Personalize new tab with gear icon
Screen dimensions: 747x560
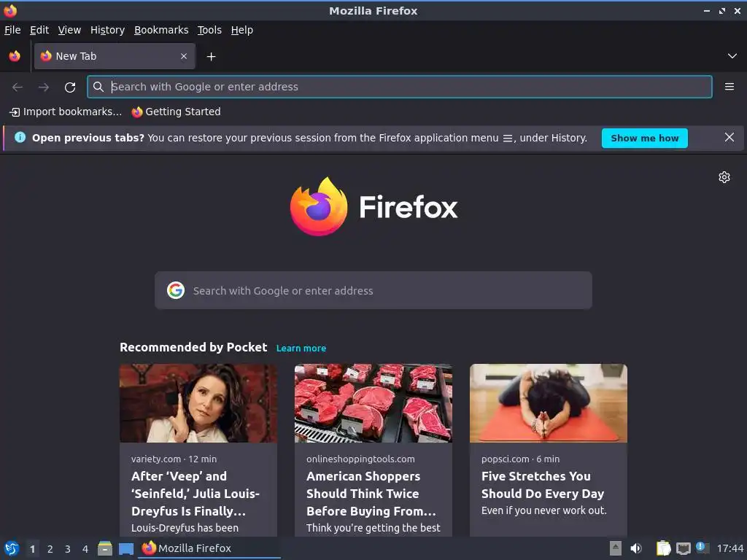(x=724, y=177)
